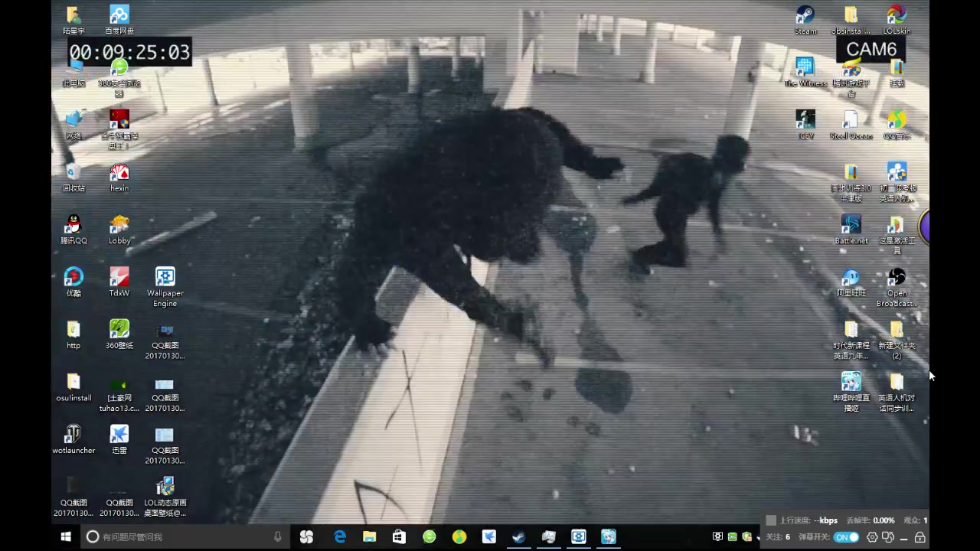Launch the LOLskin shortcut

click(x=897, y=21)
